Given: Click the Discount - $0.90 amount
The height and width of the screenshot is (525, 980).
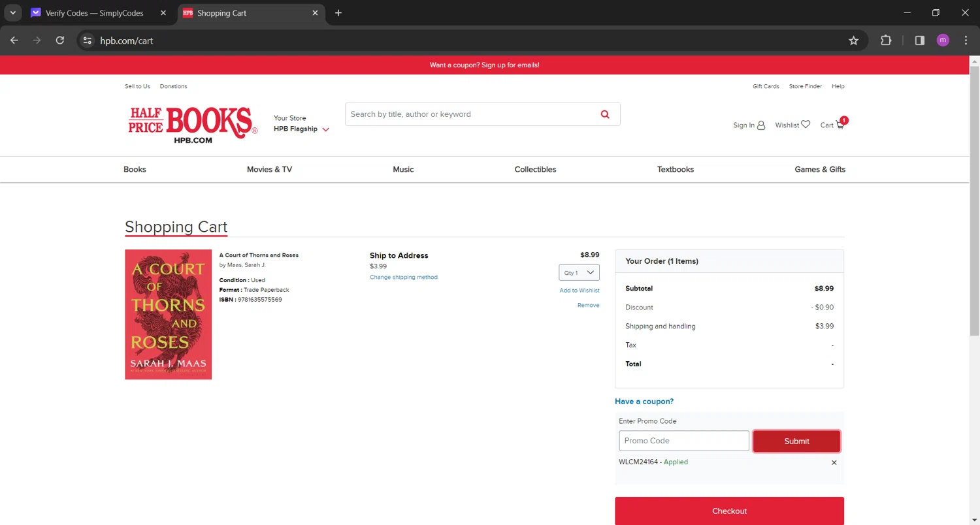Looking at the screenshot, I should point(822,308).
